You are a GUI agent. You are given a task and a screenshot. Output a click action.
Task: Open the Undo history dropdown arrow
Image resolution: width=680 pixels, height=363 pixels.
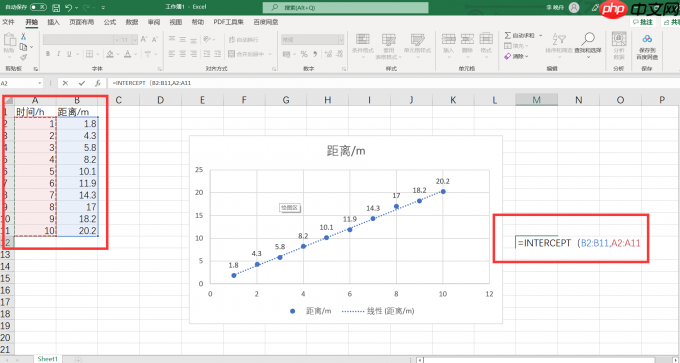[x=77, y=8]
